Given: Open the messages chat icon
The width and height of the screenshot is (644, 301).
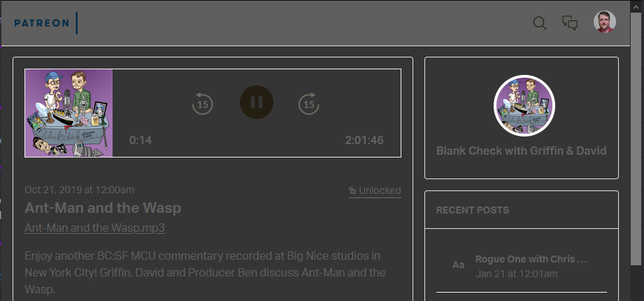Looking at the screenshot, I should point(570,23).
